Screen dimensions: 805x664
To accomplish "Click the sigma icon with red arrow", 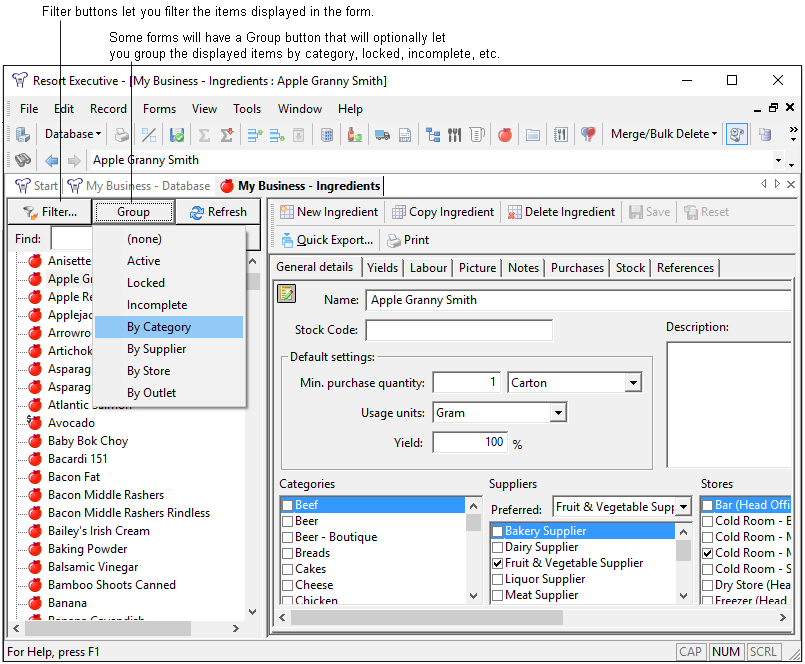I will [x=226, y=135].
